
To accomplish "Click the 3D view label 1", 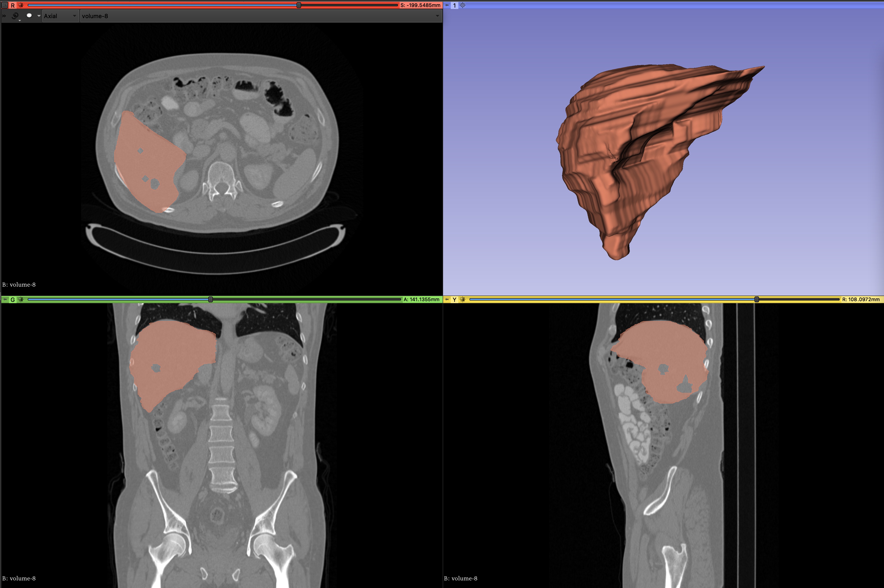I will 454,5.
